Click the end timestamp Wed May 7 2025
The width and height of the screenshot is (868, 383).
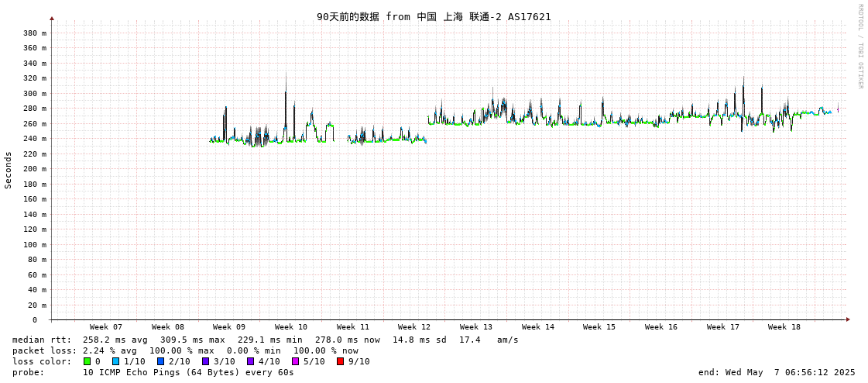pos(777,372)
